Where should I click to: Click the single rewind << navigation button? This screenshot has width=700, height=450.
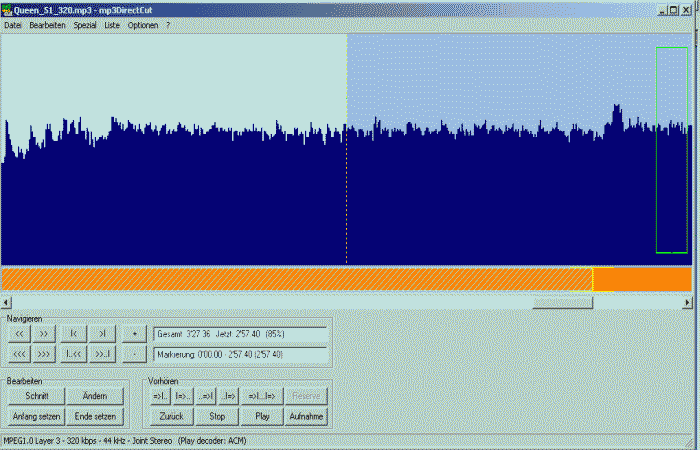(x=18, y=334)
